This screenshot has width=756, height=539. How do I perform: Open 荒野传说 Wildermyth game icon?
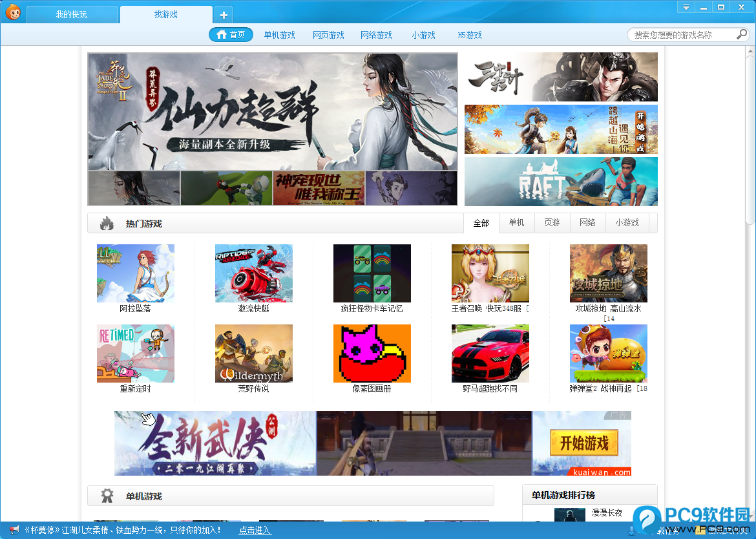pyautogui.click(x=253, y=354)
